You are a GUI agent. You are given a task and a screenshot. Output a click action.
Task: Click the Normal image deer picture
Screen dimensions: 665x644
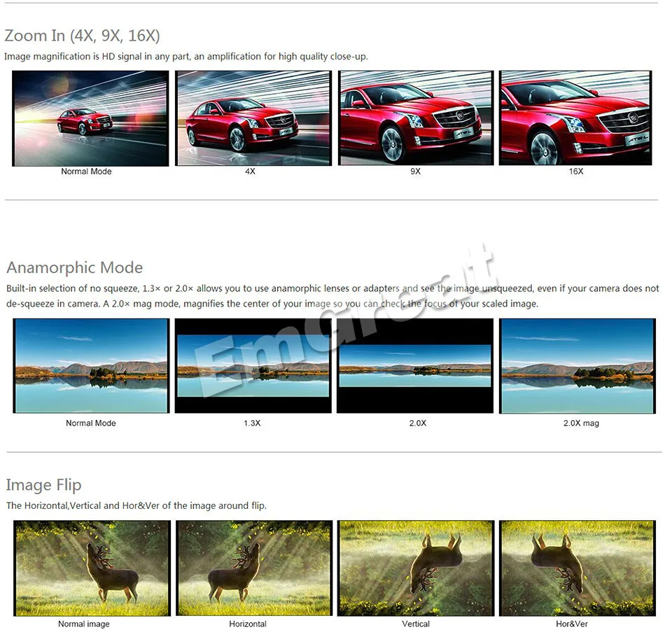pyautogui.click(x=92, y=568)
